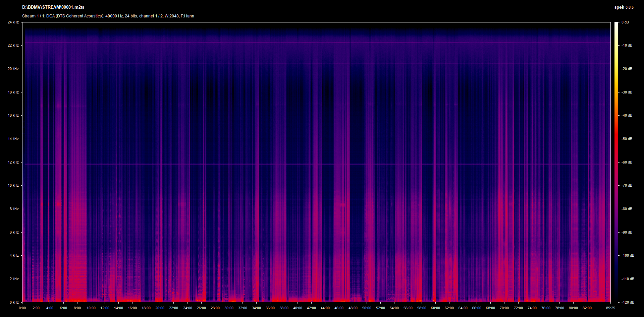Screen dimensions: 644x317
Task: Click the 82:00 time axis marker
Action: 587,308
